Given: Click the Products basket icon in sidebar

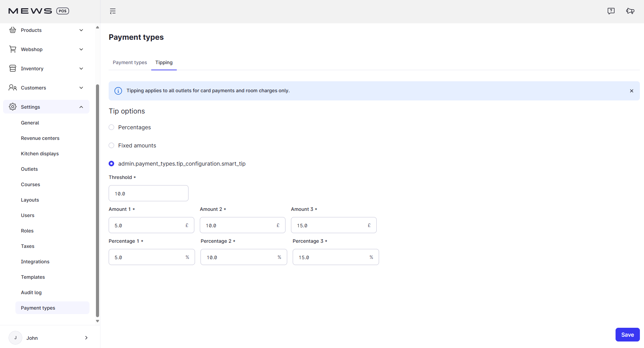Looking at the screenshot, I should (12, 30).
